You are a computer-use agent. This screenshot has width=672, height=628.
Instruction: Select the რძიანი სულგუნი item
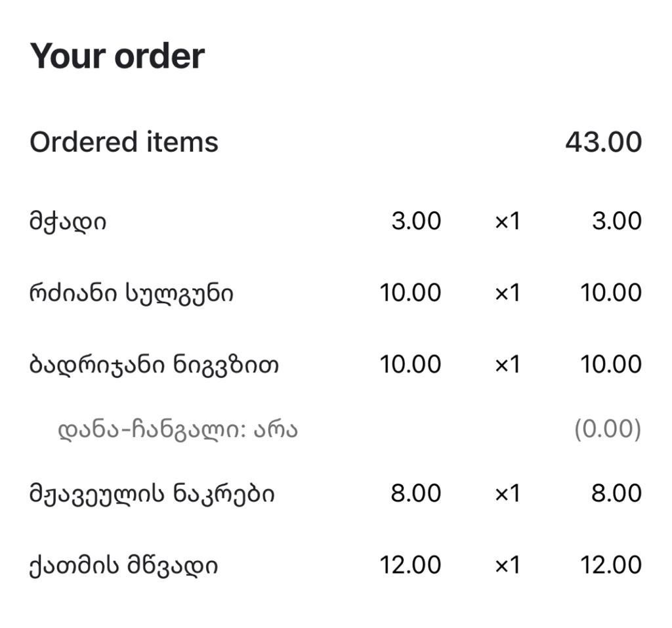131,293
